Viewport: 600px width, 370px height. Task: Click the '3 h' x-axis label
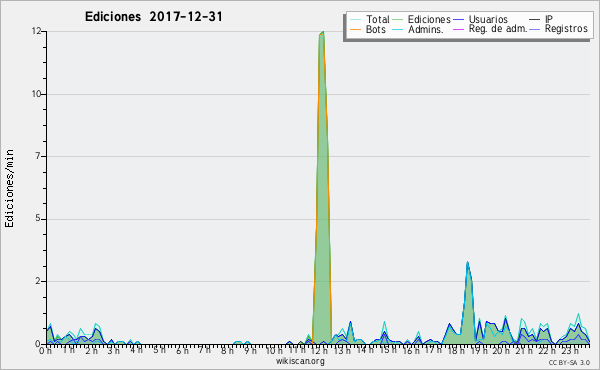coord(114,350)
